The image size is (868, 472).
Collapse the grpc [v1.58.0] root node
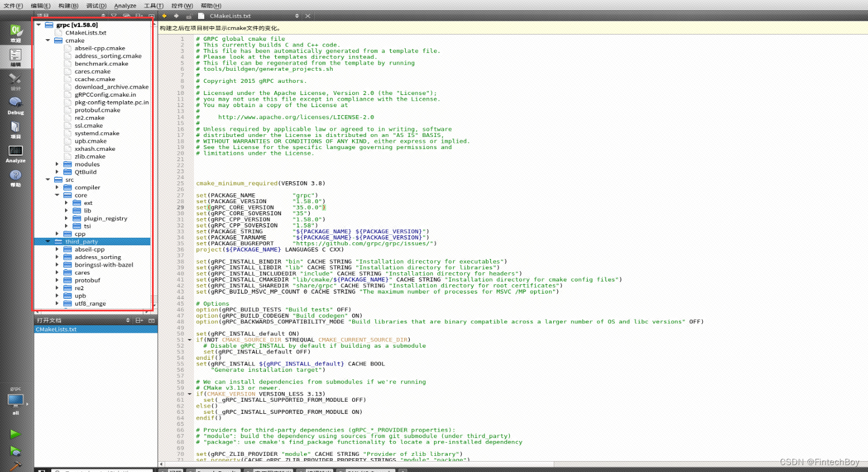[x=39, y=25]
